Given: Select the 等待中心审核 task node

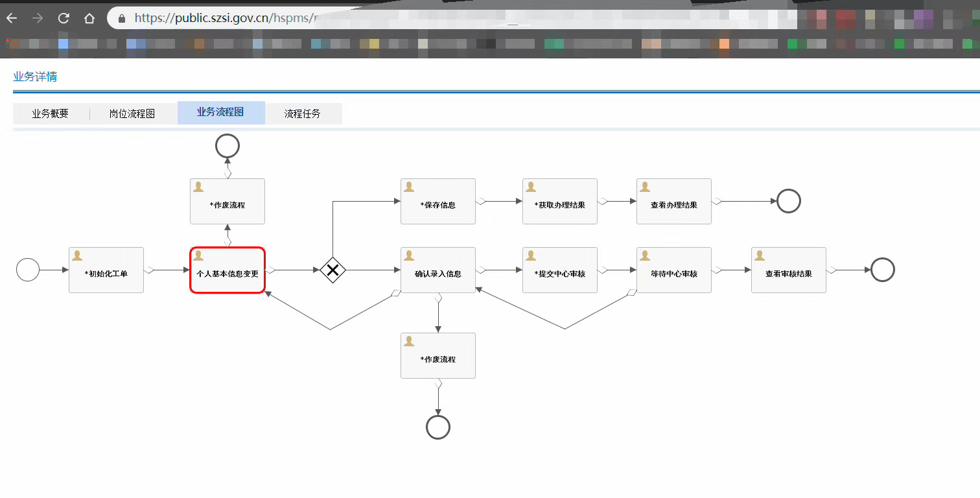Looking at the screenshot, I should point(674,270).
